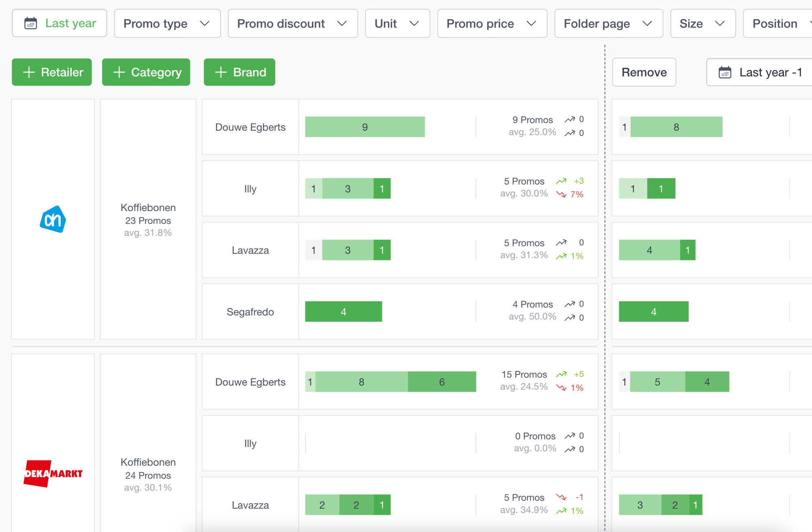Click the DekaMarkt Illy brand label

[251, 443]
